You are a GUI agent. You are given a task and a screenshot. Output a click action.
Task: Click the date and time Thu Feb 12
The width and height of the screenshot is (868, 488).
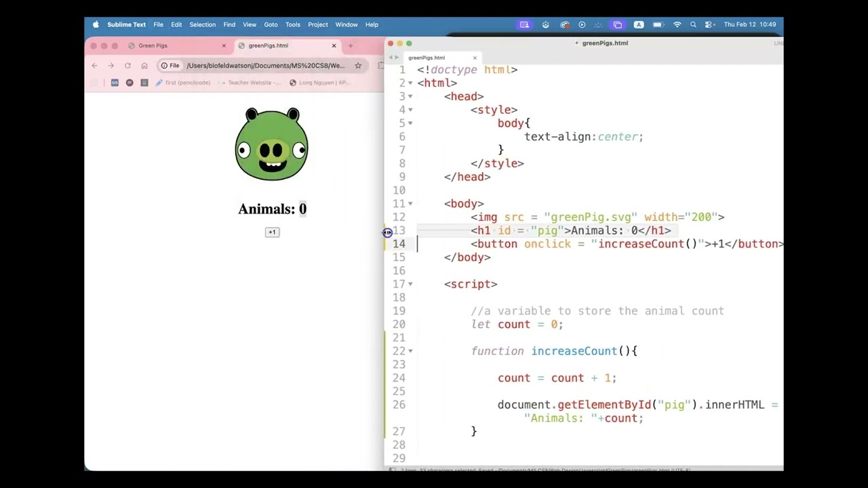pyautogui.click(x=750, y=24)
